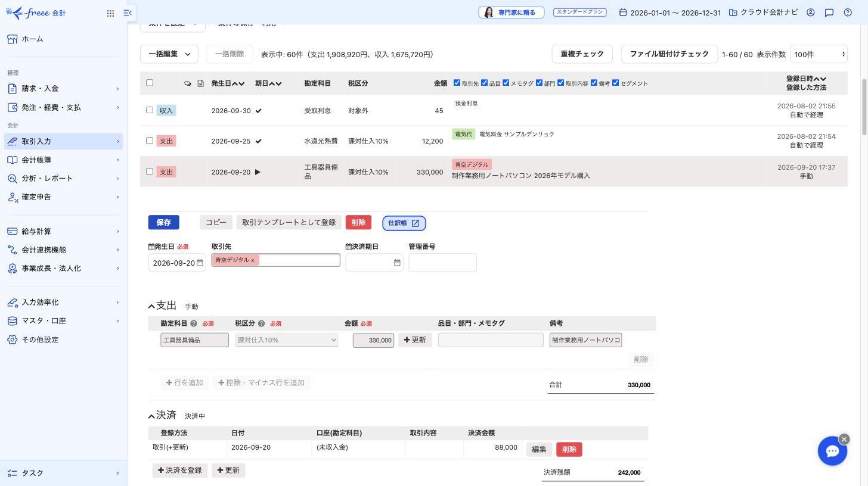Open the 一括編集 dropdown
The height and width of the screenshot is (486, 868).
[x=169, y=54]
